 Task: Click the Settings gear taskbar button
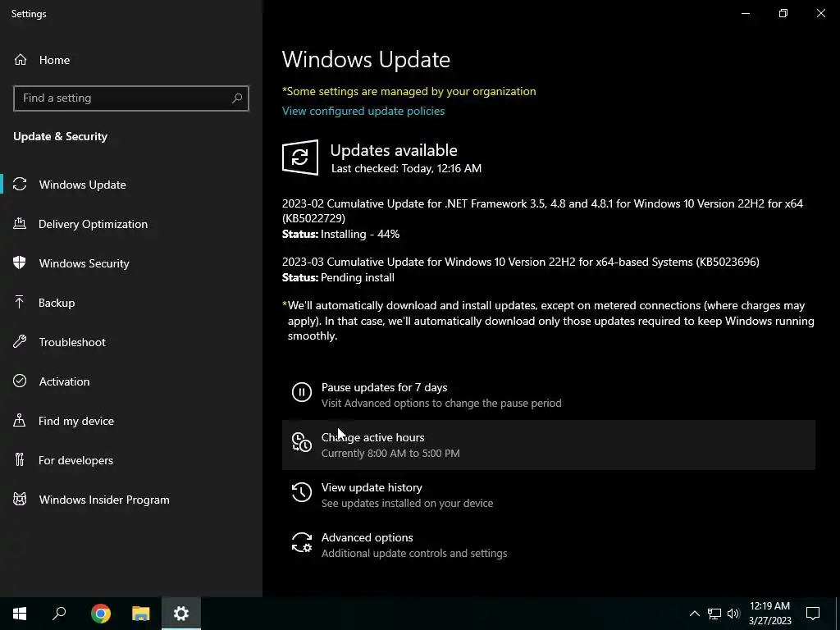point(181,614)
